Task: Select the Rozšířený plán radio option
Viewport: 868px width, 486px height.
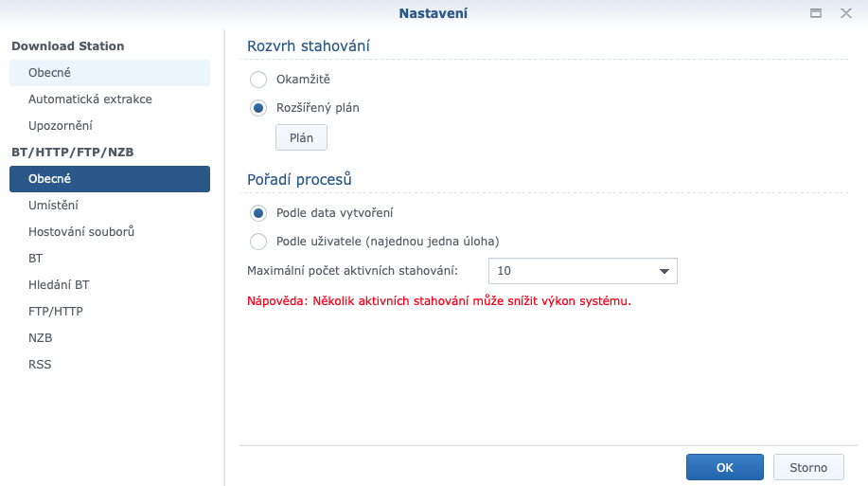Action: click(258, 108)
